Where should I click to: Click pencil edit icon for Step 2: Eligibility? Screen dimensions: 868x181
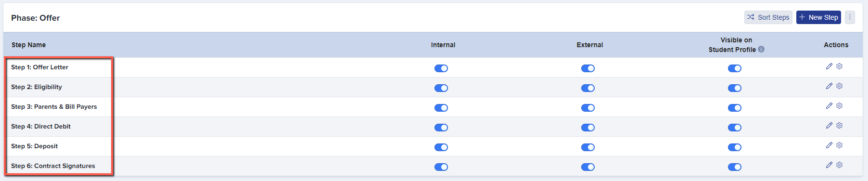[x=829, y=86]
